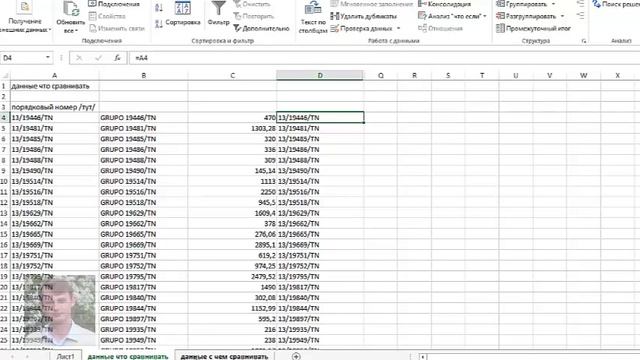Add a new sheet with plus icon

pos(296,356)
